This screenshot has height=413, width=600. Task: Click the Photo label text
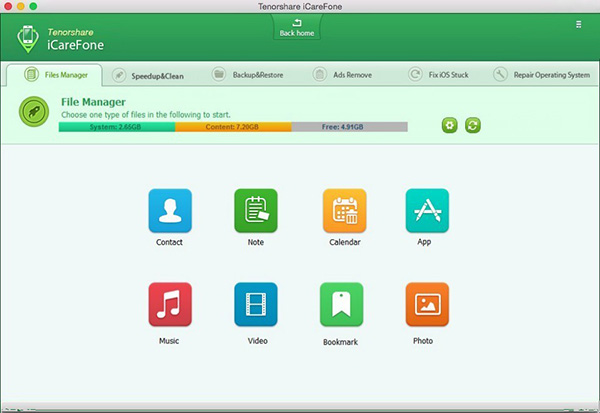point(423,341)
